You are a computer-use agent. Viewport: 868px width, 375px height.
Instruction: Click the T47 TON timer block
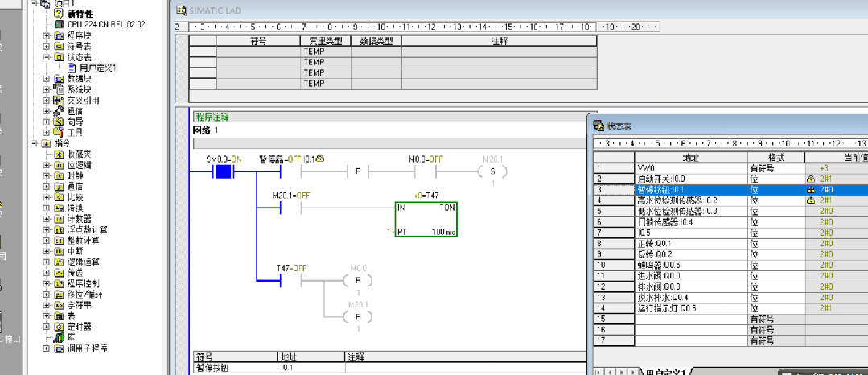point(426,220)
